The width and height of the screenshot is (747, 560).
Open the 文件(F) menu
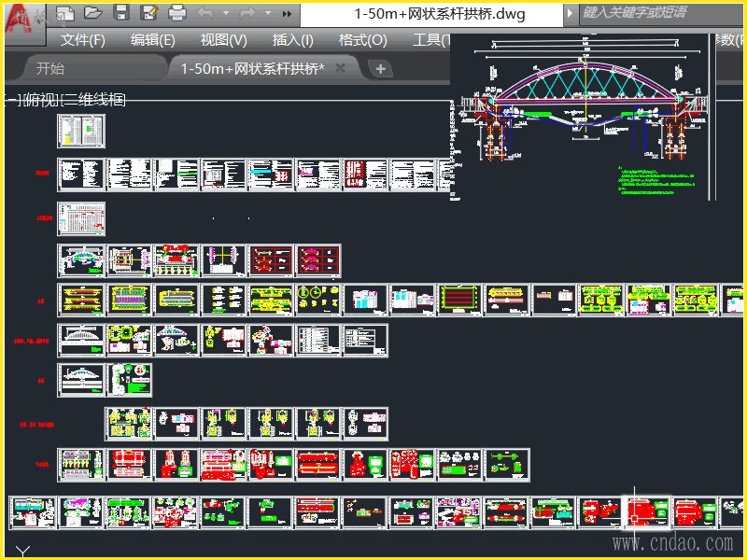click(82, 40)
